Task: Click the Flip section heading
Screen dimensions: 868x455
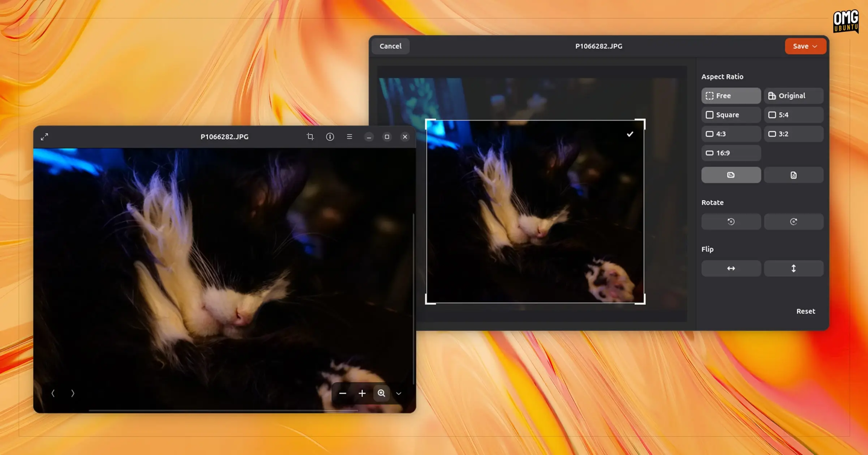Action: point(708,249)
